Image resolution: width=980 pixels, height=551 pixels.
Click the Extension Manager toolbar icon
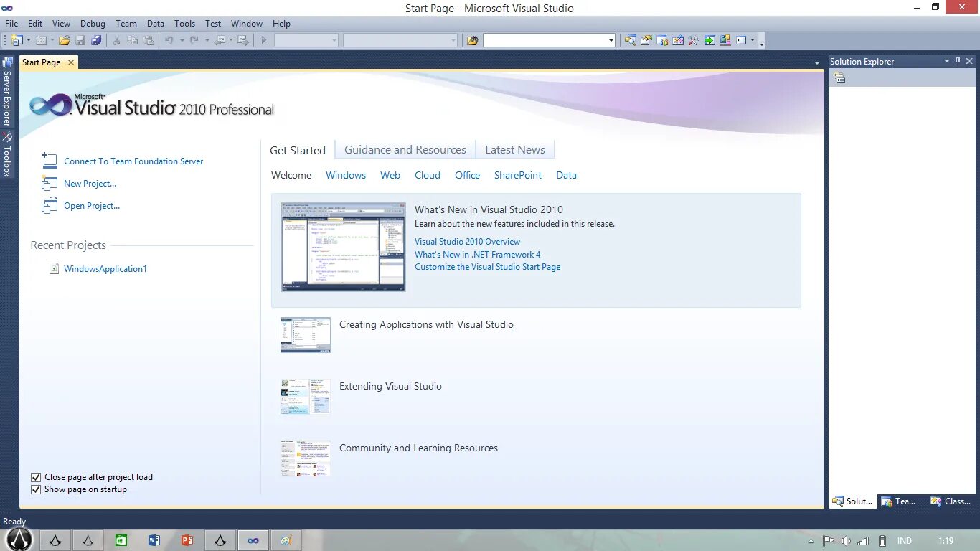coord(725,40)
